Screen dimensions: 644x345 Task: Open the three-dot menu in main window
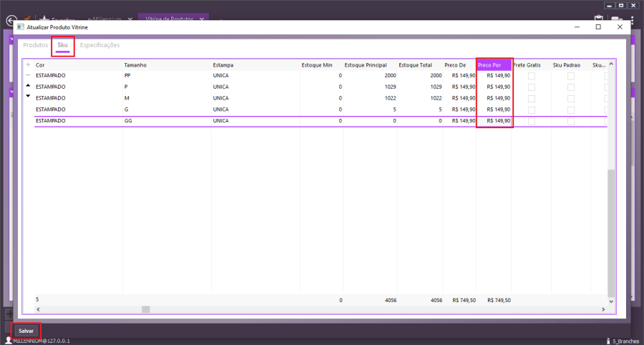click(x=633, y=19)
